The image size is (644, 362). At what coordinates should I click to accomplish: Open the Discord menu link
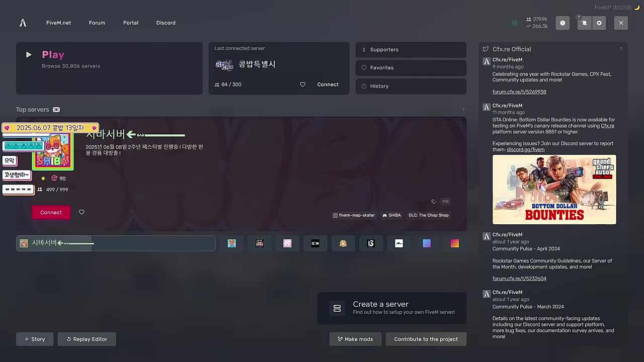pyautogui.click(x=166, y=23)
